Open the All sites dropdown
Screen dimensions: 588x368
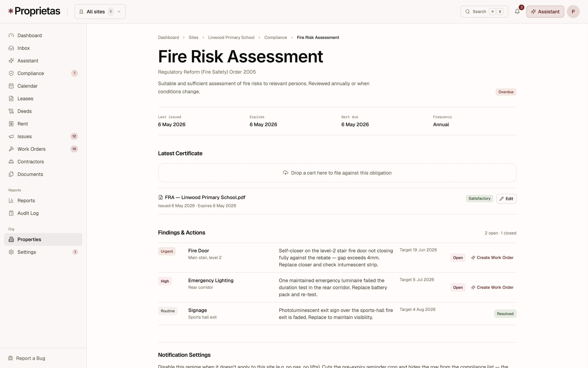(x=100, y=11)
